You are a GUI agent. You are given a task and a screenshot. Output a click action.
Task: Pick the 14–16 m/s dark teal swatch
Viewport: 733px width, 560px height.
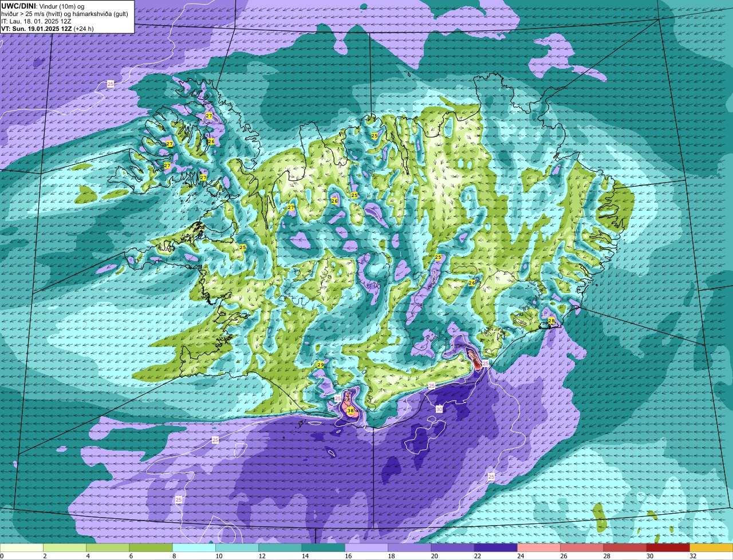click(x=324, y=547)
